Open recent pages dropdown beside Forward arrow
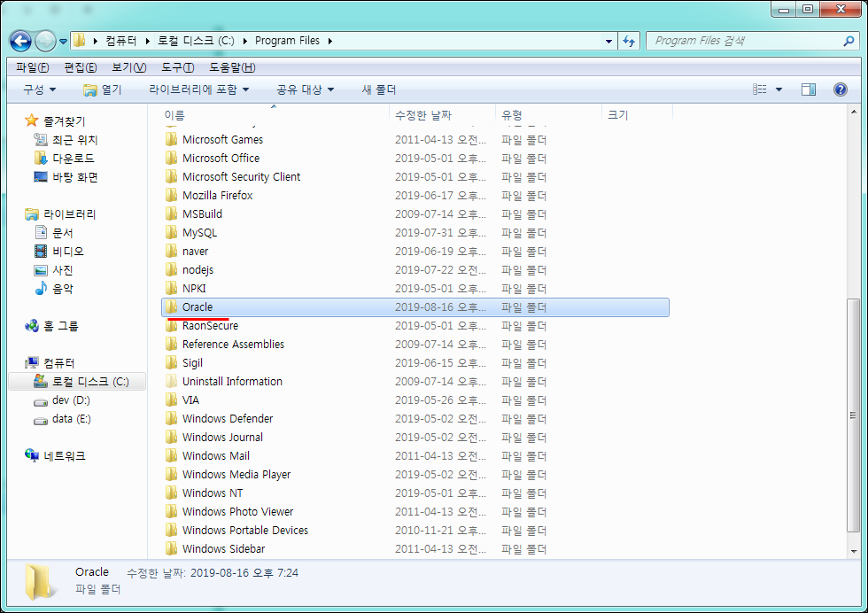 63,42
